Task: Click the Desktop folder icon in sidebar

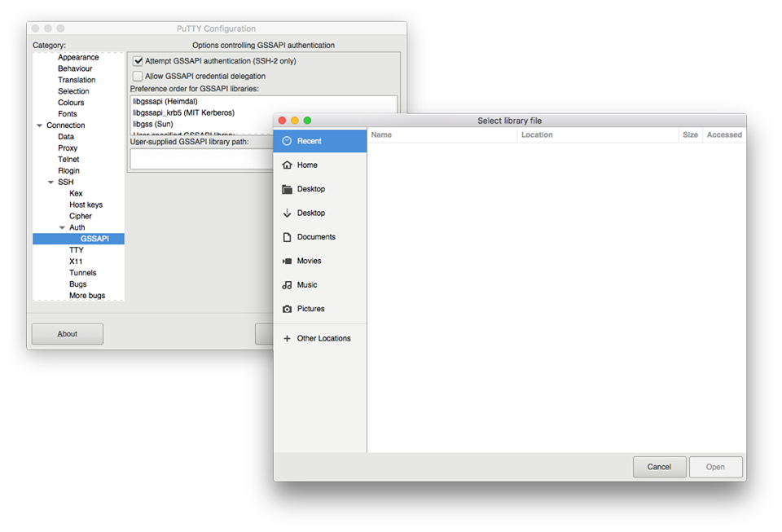Action: coord(287,189)
